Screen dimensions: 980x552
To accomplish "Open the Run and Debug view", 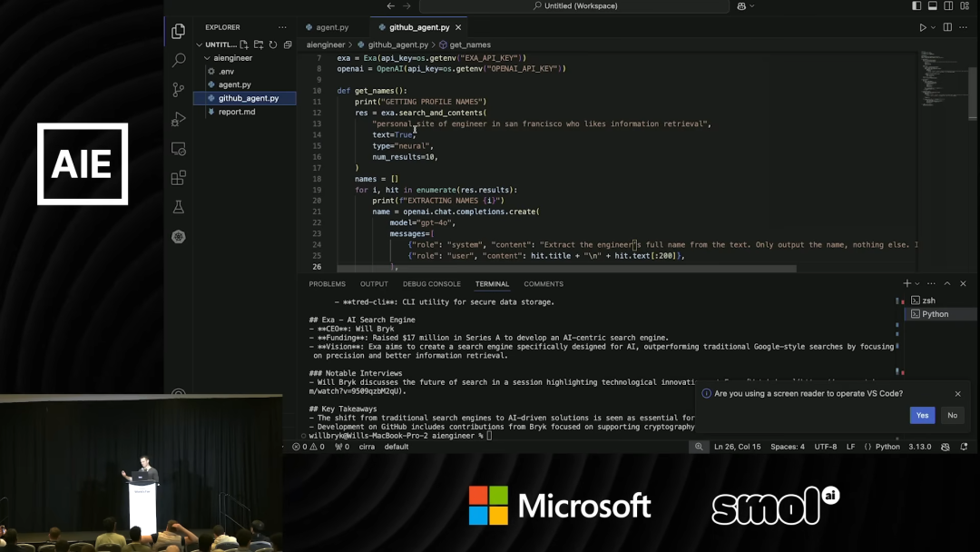I will tap(178, 119).
